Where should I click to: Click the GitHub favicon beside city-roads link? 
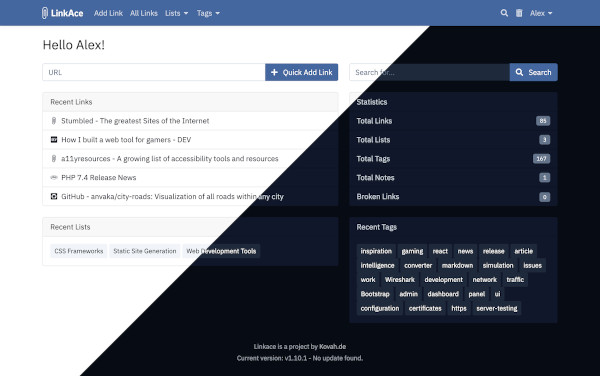(54, 196)
